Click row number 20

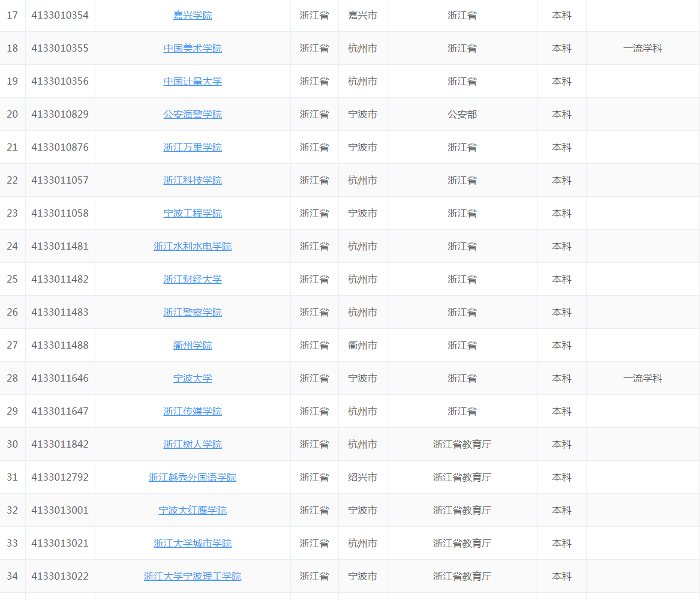click(x=13, y=114)
